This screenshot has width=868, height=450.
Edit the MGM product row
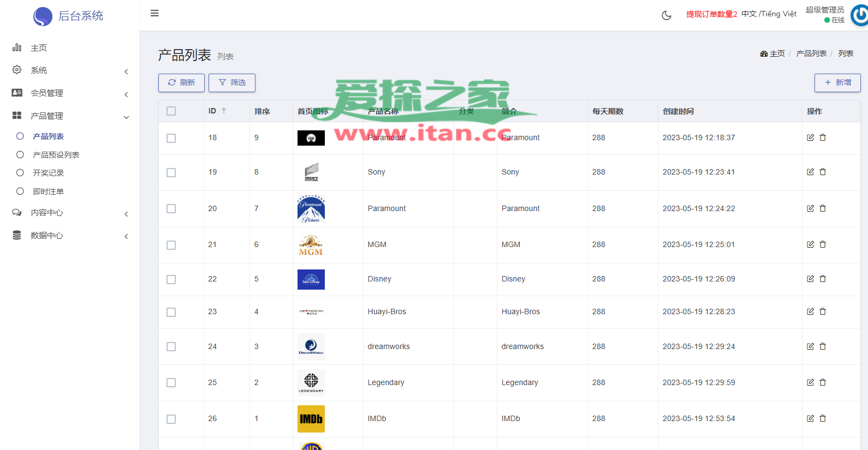pyautogui.click(x=811, y=244)
